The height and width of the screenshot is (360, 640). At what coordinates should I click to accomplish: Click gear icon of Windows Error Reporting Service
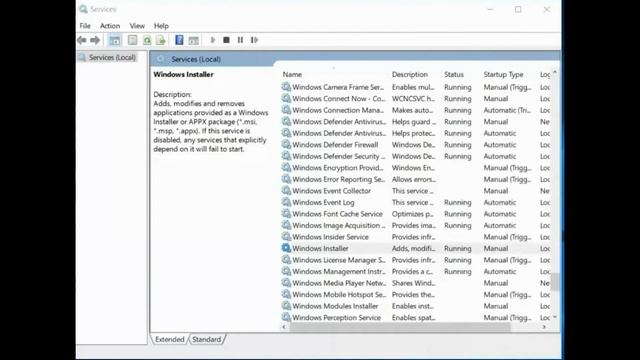(x=286, y=179)
